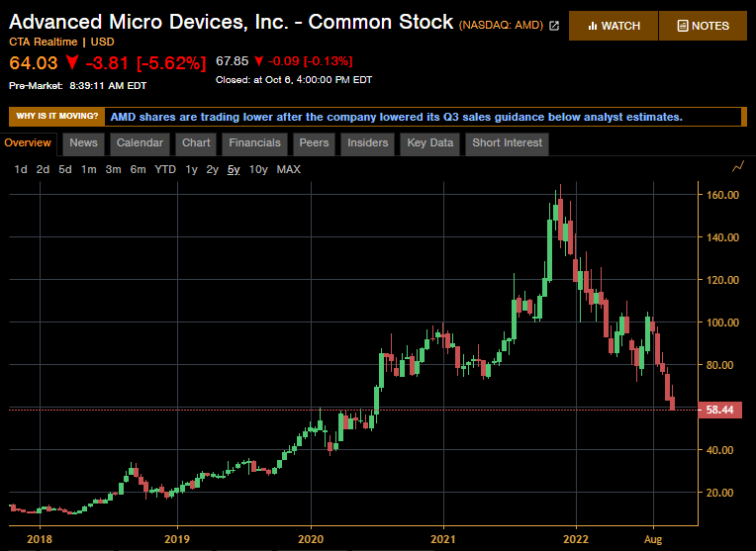Open the NOTES button
The image size is (756, 551).
(703, 26)
